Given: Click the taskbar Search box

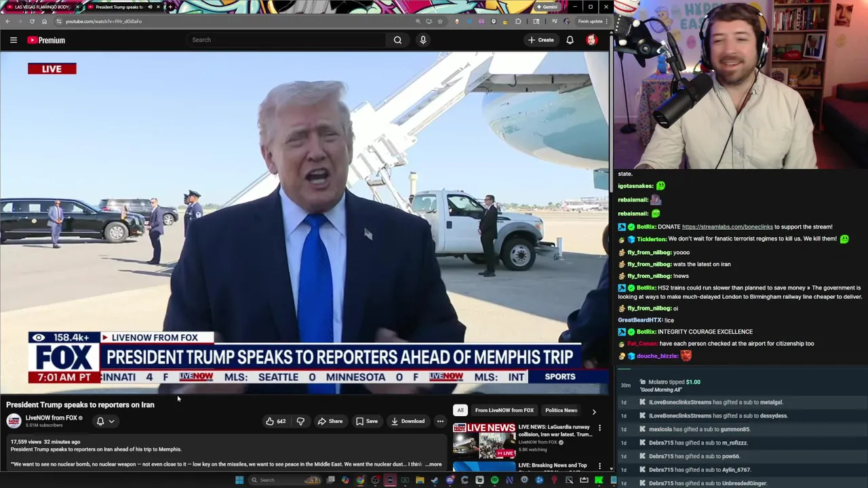Looking at the screenshot, I should pos(285,480).
